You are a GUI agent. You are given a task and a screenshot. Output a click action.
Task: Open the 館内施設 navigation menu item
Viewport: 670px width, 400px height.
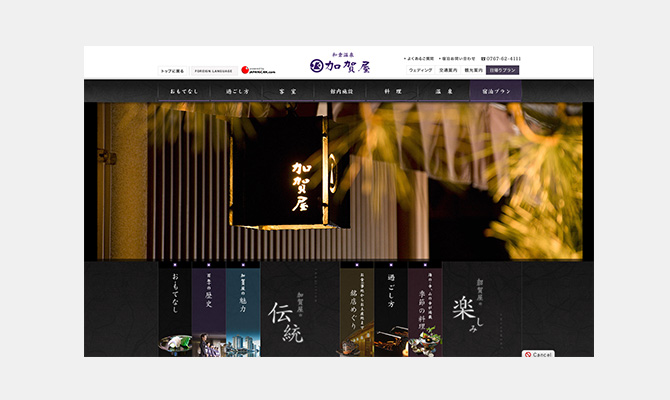341,91
